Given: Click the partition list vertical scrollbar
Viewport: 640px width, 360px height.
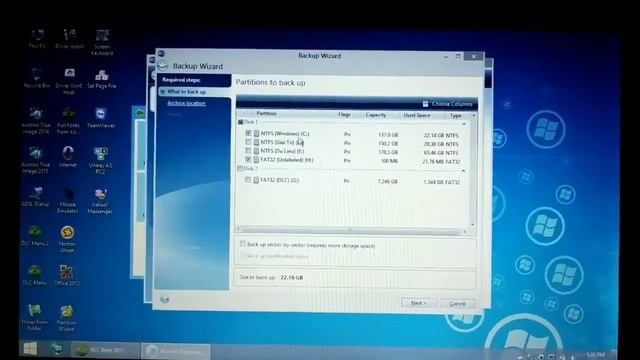Looking at the screenshot, I should pyautogui.click(x=472, y=171).
